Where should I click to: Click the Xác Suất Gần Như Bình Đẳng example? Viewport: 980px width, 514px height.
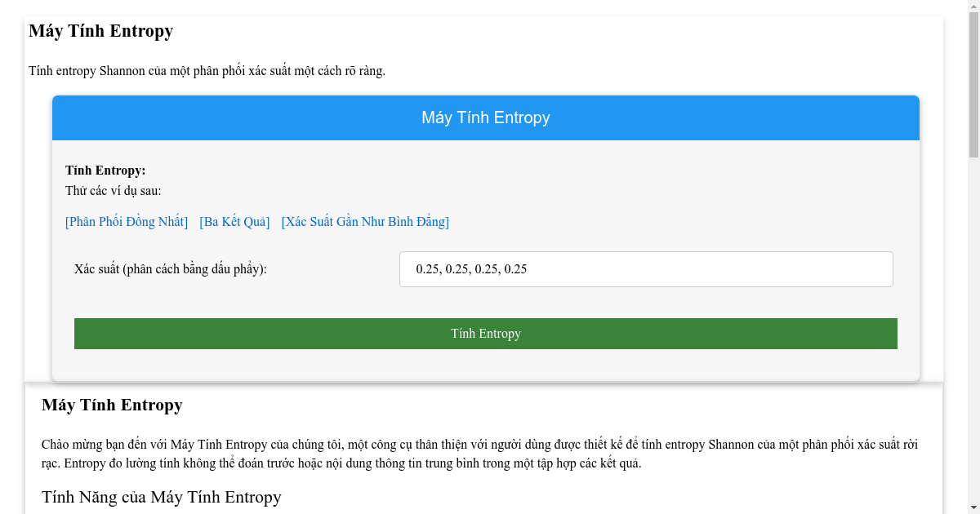(364, 221)
